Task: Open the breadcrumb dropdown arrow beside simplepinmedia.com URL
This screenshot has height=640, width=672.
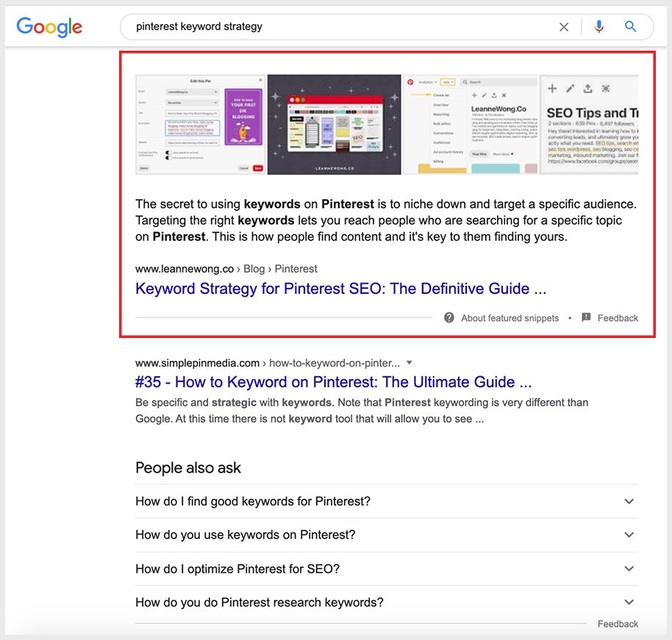Action: [x=409, y=362]
